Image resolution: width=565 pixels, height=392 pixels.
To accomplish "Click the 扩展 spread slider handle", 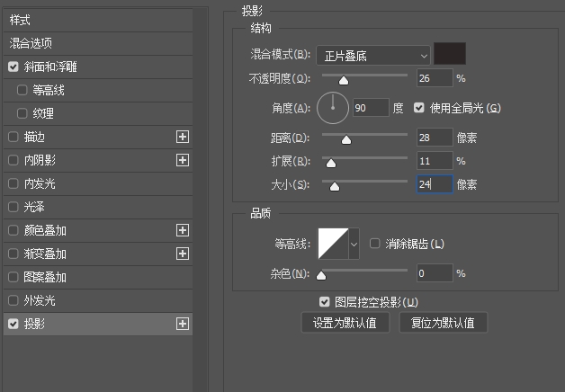I will click(331, 163).
